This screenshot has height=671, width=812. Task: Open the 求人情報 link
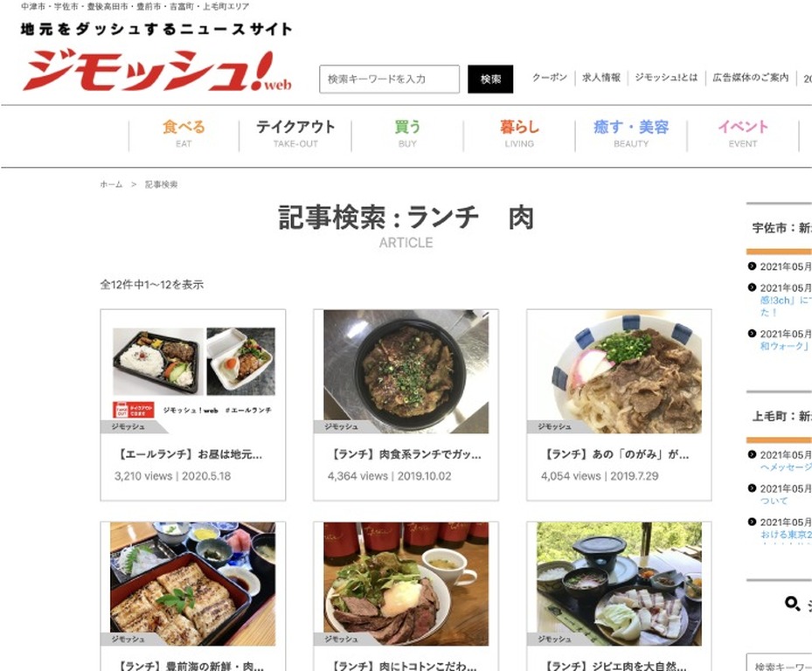click(601, 78)
